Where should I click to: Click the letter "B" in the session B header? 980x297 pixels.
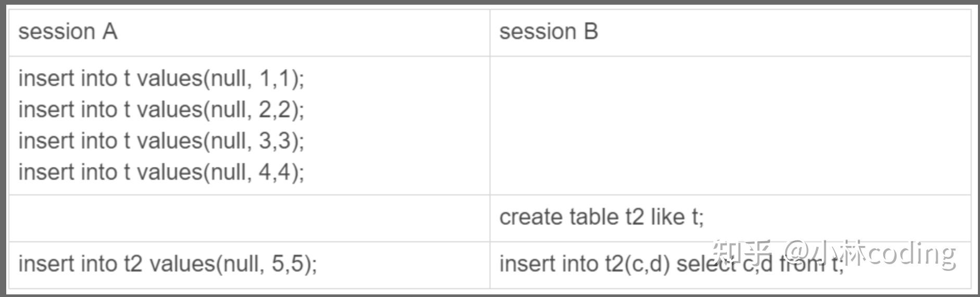click(590, 32)
